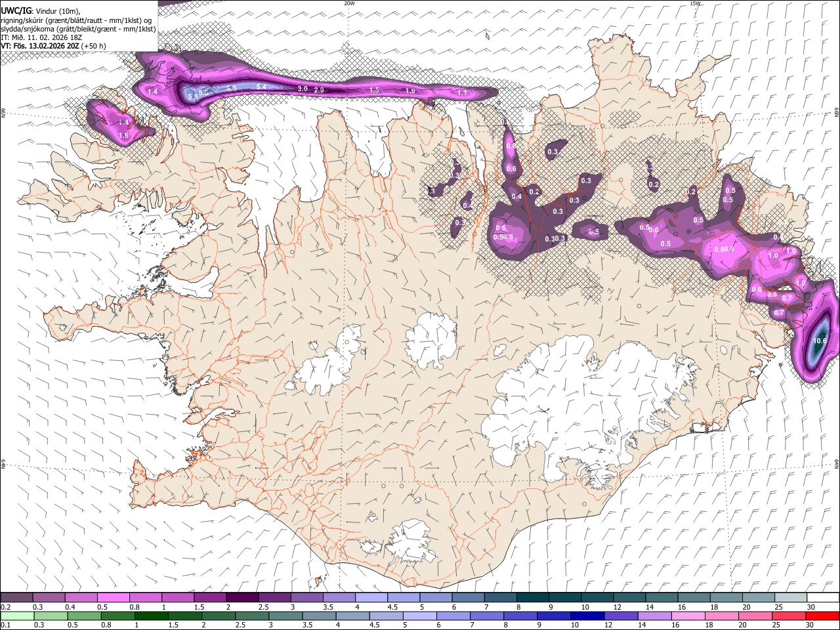Select the pale green rain swatch between 0.1 and 0.3
840x630 pixels.
[x=17, y=616]
